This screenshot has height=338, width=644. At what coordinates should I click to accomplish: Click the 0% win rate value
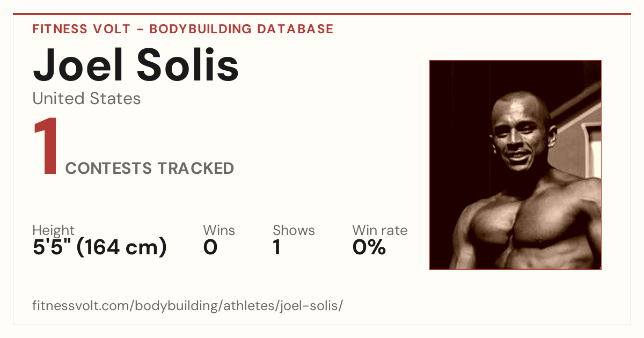[369, 247]
